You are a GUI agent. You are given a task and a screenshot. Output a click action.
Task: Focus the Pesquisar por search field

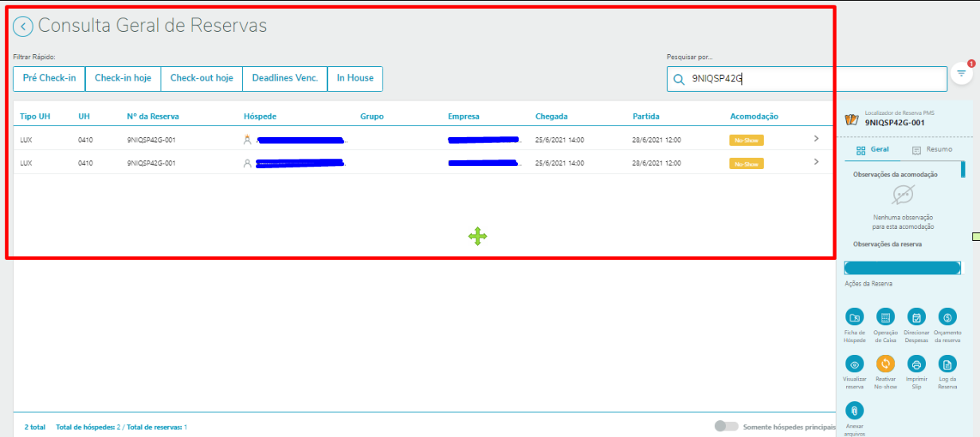[807, 79]
